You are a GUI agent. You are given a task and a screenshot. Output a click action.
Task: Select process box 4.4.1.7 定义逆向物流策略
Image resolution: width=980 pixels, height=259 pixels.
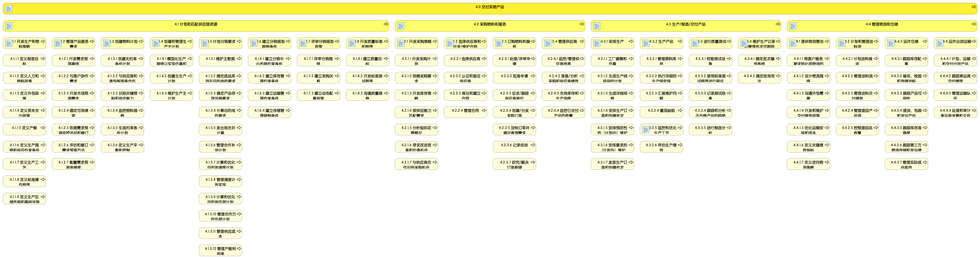pos(808,164)
